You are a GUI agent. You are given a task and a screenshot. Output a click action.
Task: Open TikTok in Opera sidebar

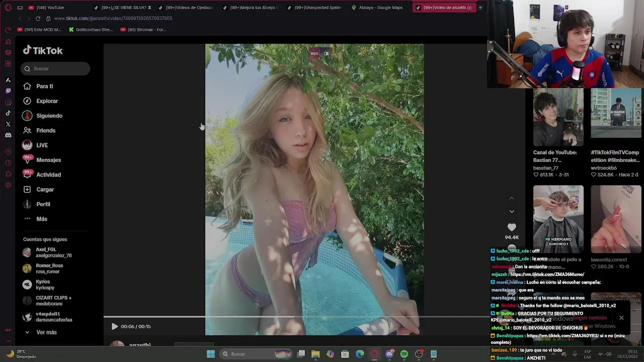point(8,113)
